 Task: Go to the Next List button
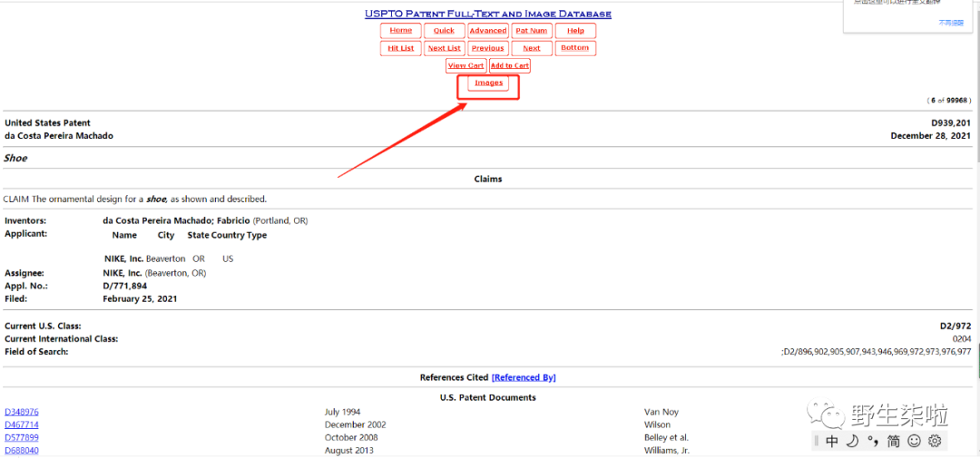coord(445,48)
